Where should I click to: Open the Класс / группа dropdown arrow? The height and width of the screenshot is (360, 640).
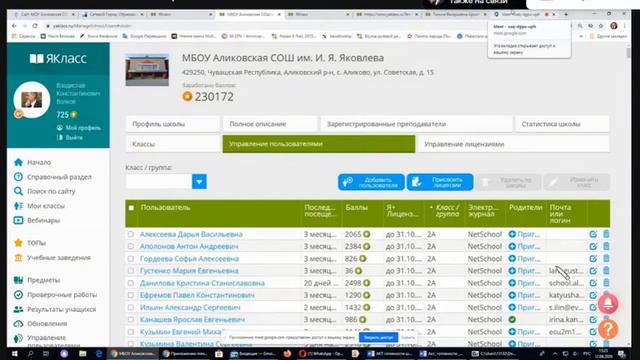(199, 182)
